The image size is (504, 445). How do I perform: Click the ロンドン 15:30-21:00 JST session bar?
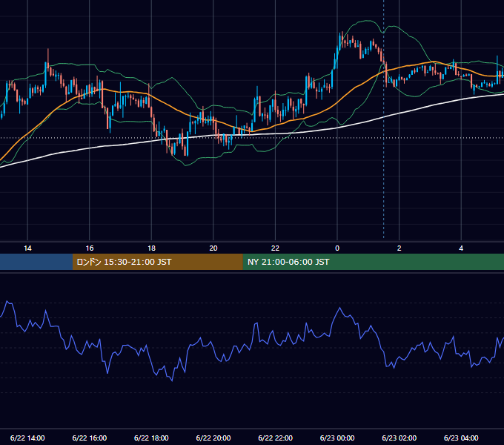(157, 262)
